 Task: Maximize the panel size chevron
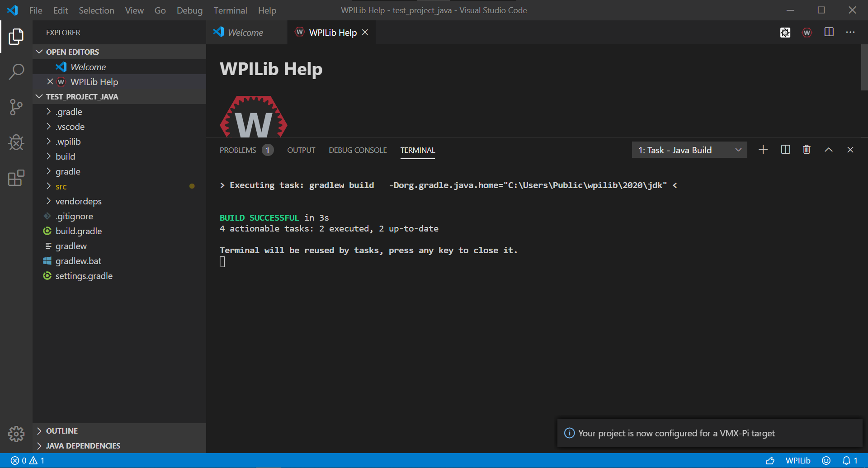pyautogui.click(x=829, y=150)
